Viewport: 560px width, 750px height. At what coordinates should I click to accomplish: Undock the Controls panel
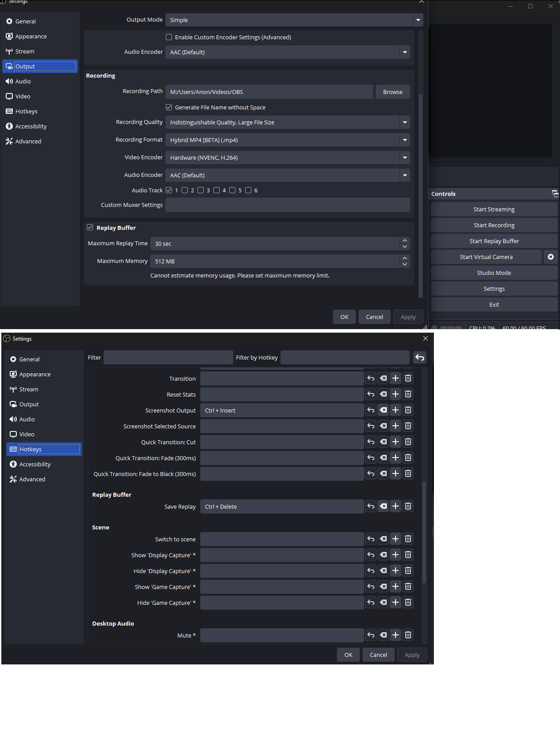click(555, 193)
